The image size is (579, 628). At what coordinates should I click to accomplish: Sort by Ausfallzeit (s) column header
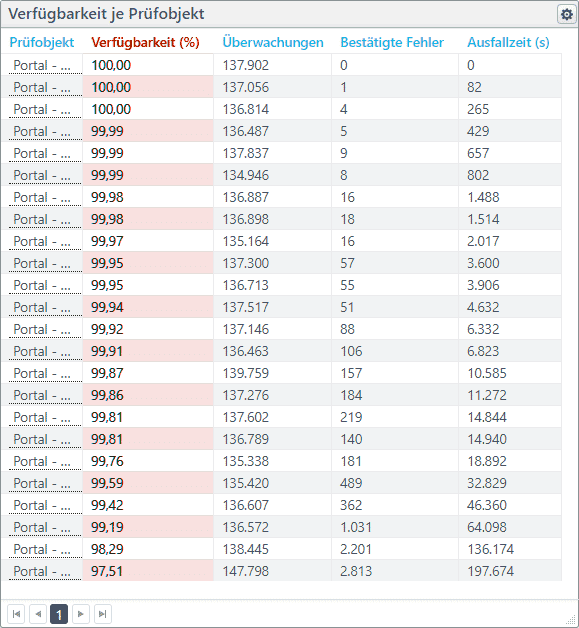click(508, 42)
